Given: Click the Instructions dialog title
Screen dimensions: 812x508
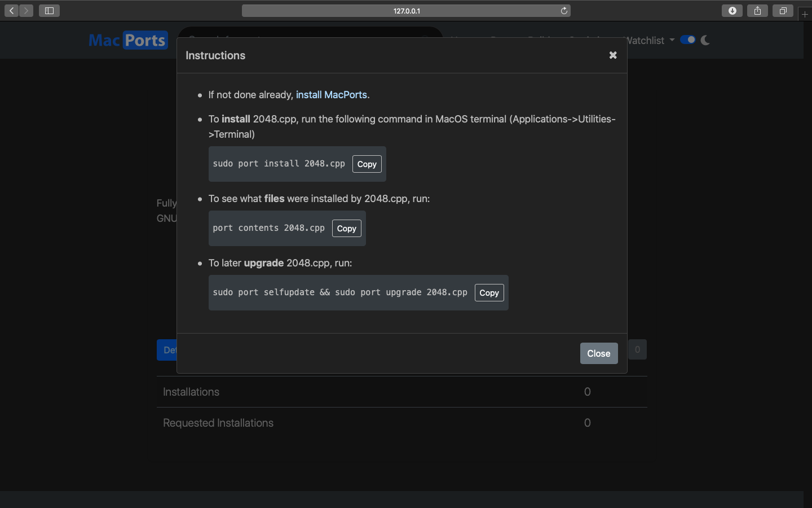Looking at the screenshot, I should [x=215, y=55].
